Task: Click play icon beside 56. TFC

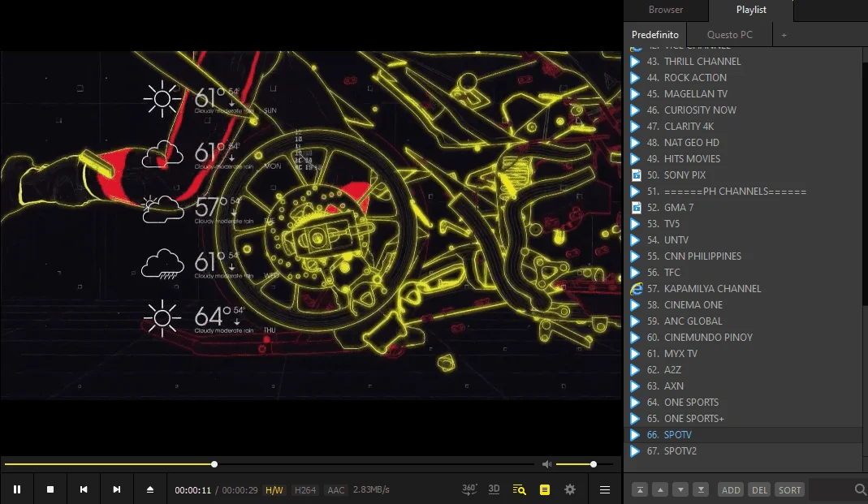Action: click(x=636, y=272)
